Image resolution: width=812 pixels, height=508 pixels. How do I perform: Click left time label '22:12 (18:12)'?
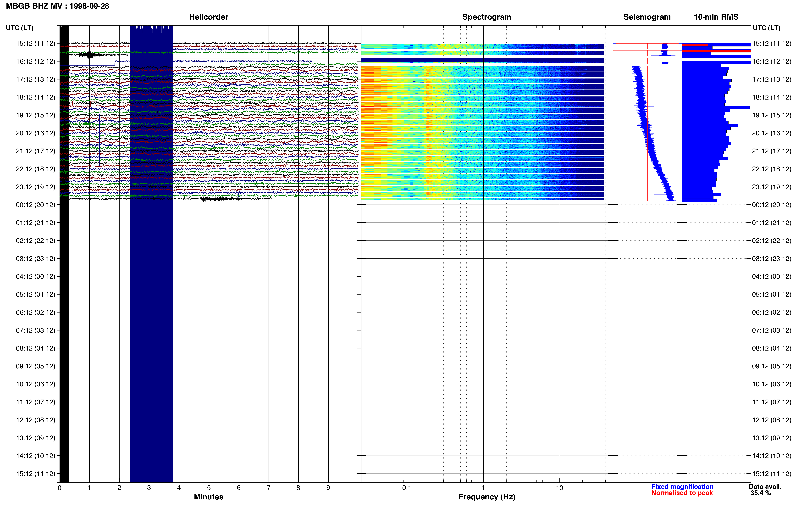(36, 169)
